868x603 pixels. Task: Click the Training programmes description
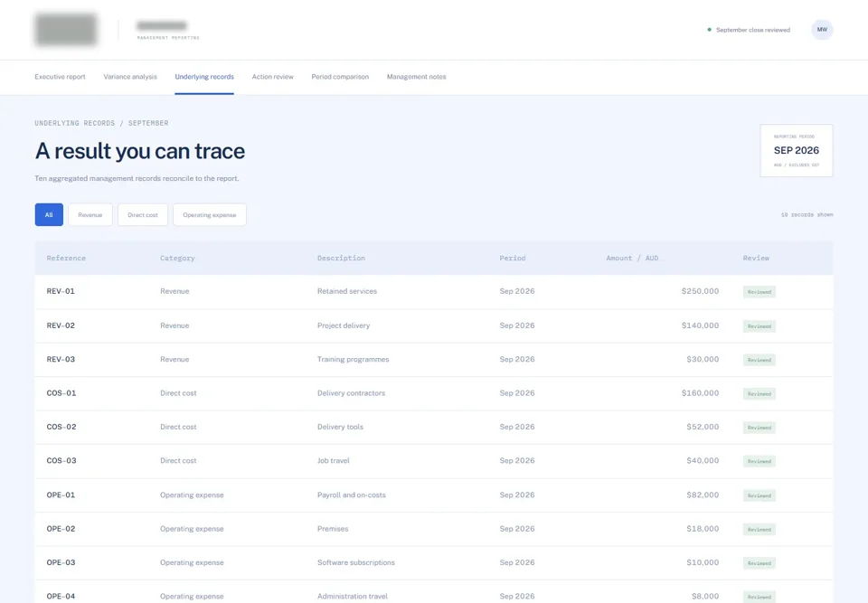[x=354, y=360]
